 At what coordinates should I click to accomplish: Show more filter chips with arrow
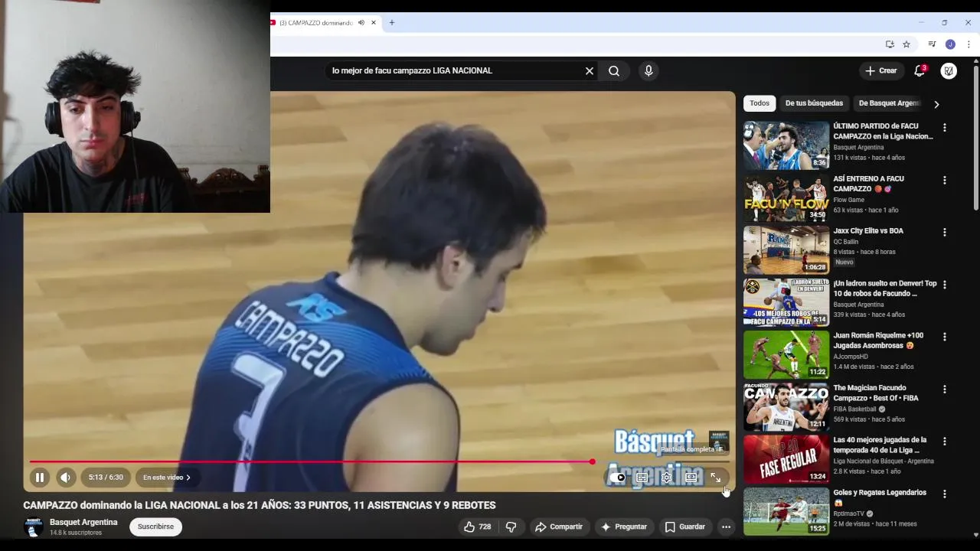[x=936, y=104]
